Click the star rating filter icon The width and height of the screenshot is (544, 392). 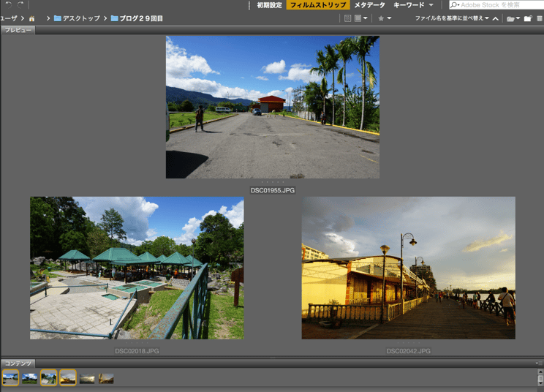(381, 18)
